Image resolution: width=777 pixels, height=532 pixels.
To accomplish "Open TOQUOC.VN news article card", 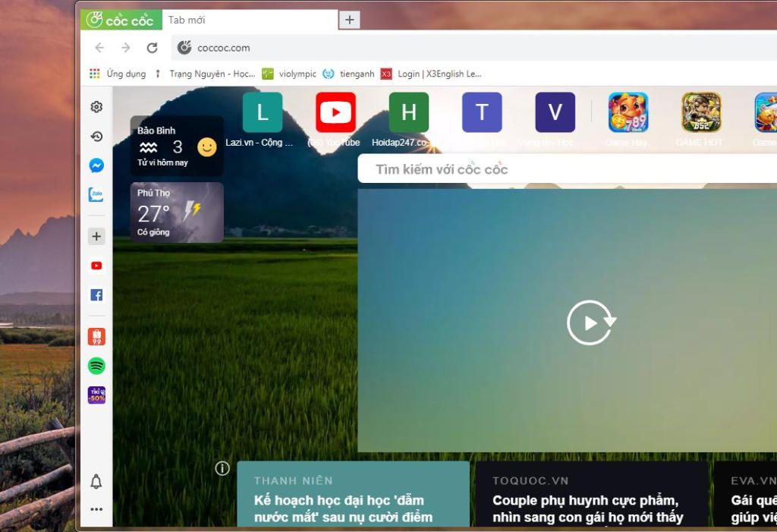I will click(592, 493).
